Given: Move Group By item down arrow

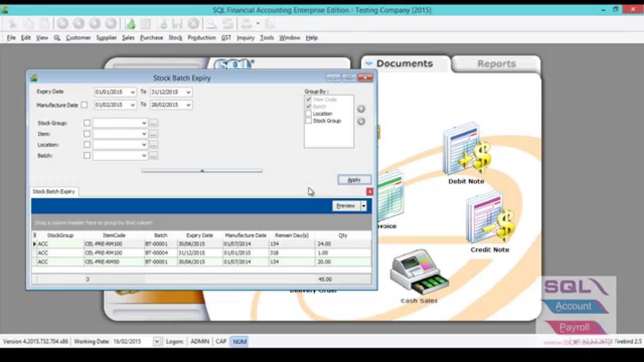Looking at the screenshot, I should click(x=361, y=121).
